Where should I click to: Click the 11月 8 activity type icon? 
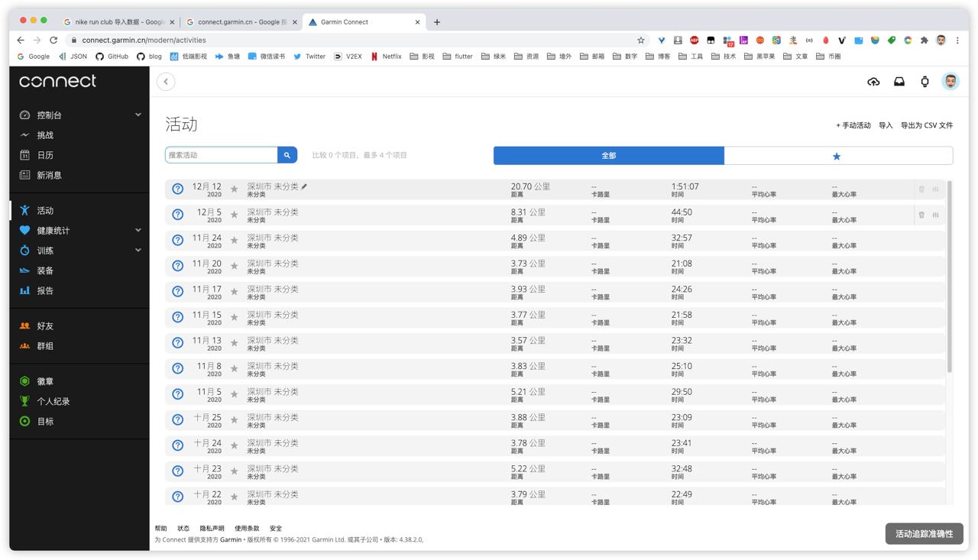pos(177,368)
